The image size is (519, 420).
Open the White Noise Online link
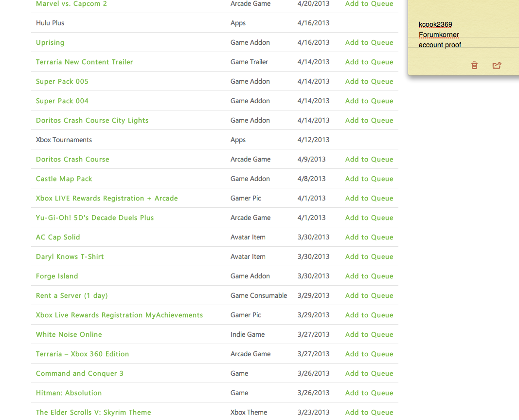(69, 334)
